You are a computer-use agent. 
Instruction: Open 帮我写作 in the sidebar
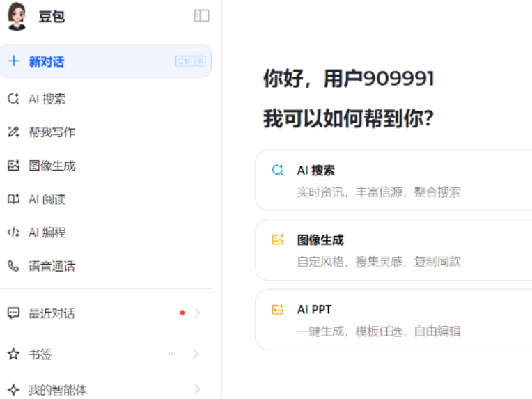52,132
